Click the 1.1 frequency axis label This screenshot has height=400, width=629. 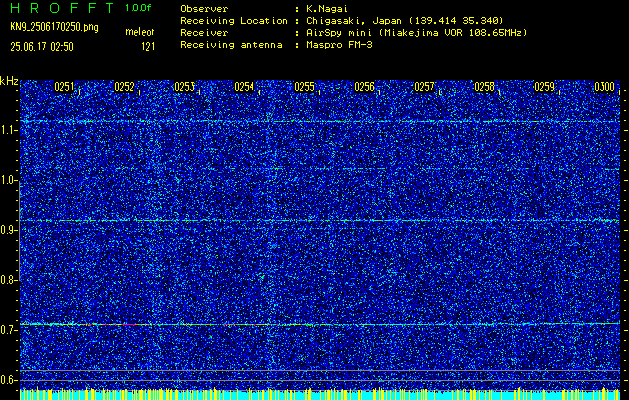coord(8,130)
